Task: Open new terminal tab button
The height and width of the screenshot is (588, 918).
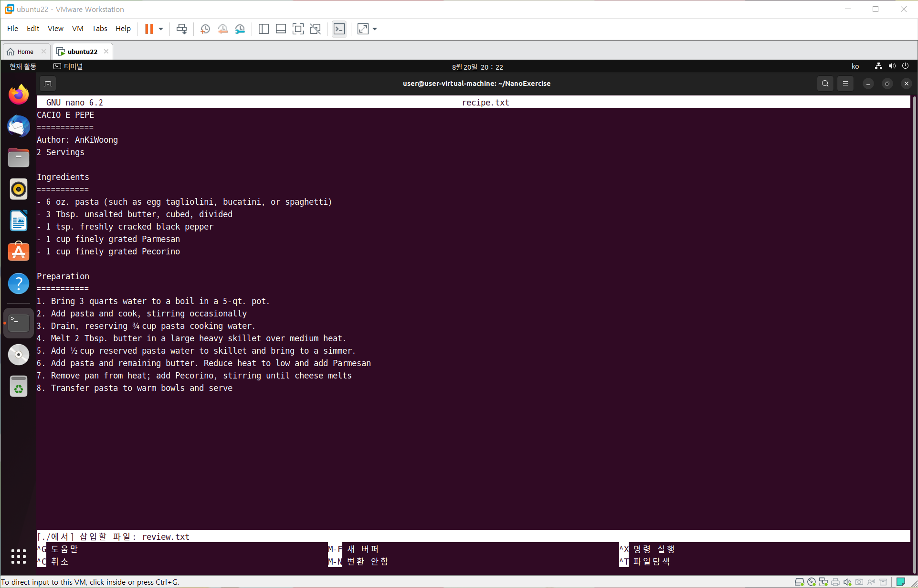Action: point(48,84)
